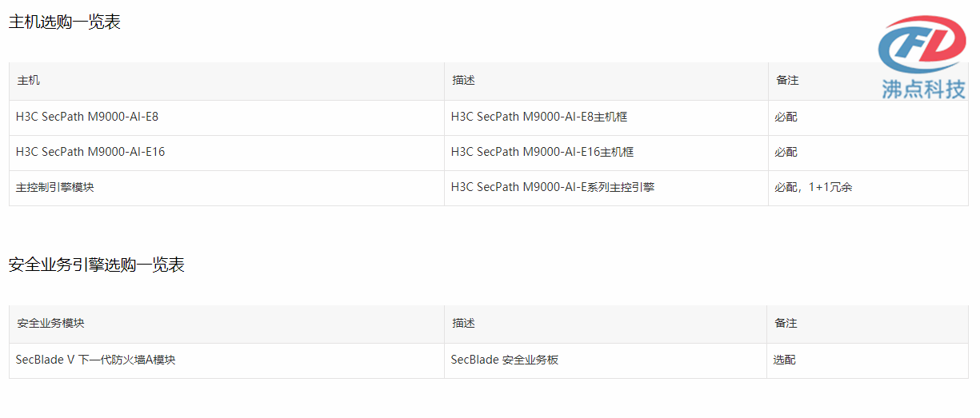Click 必配 remark in the M9000-AI-E8 row

[786, 117]
